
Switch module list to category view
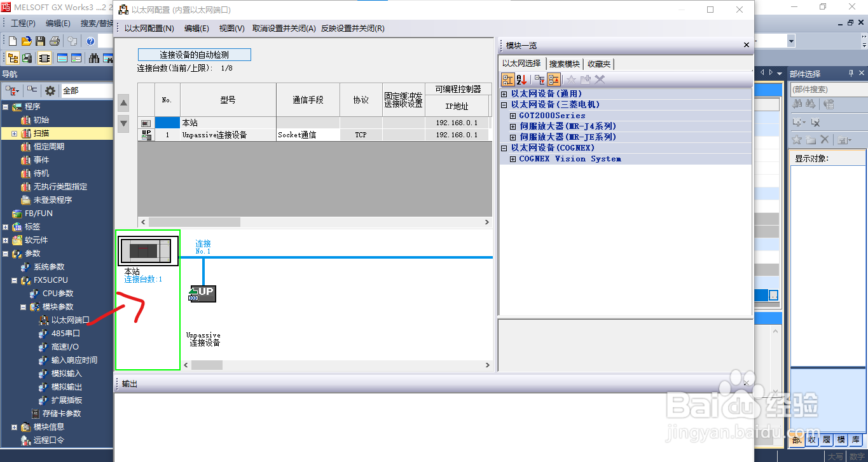(x=508, y=79)
